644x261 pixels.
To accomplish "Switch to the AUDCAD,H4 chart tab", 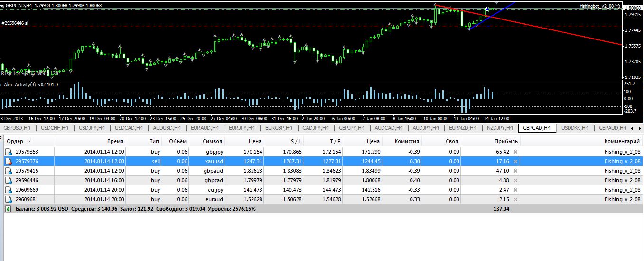I will pos(389,128).
